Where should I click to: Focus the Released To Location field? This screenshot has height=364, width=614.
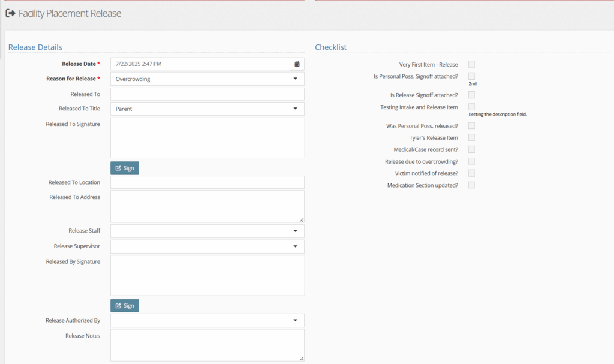(207, 182)
